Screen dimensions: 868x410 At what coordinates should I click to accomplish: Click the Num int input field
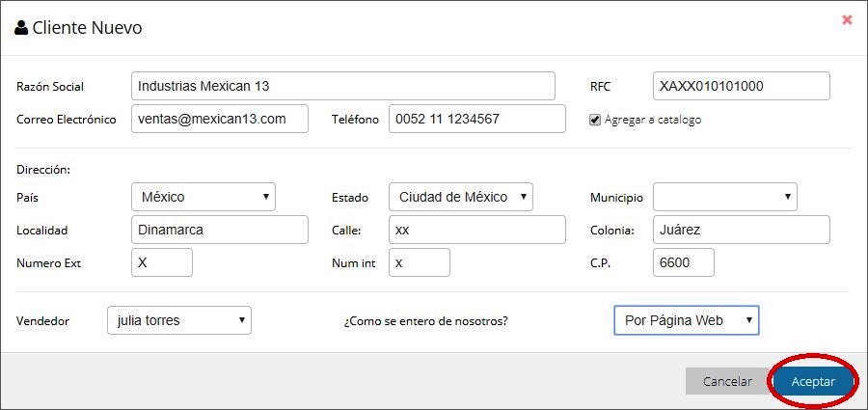(420, 262)
